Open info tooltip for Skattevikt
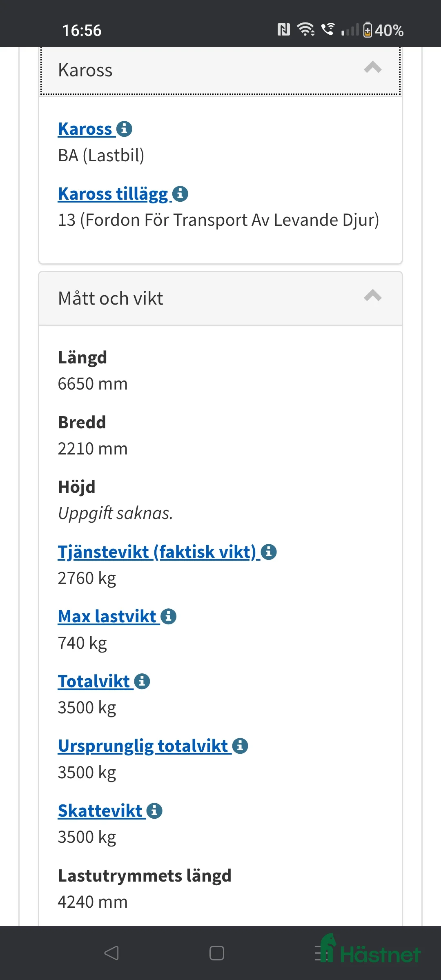Image resolution: width=441 pixels, height=980 pixels. click(x=154, y=811)
